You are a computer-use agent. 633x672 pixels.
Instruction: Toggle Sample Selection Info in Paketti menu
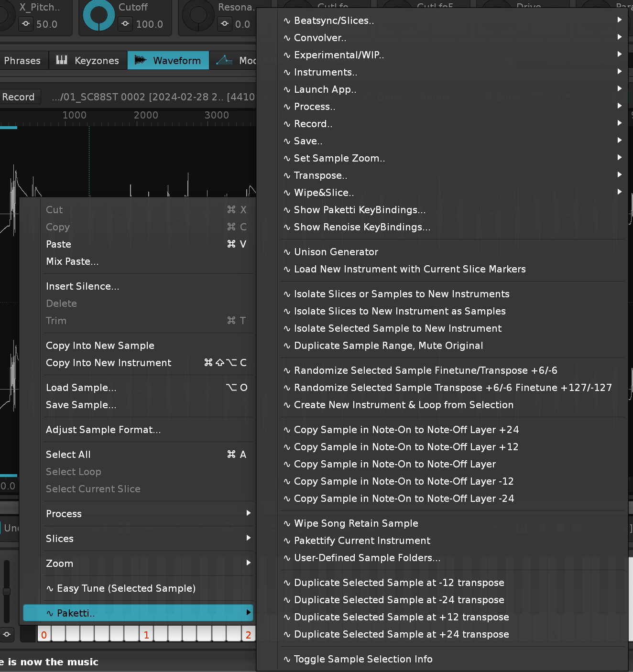(363, 659)
